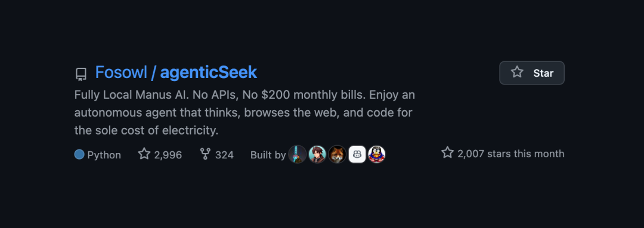Open the agenticSeek repository link

pos(209,73)
